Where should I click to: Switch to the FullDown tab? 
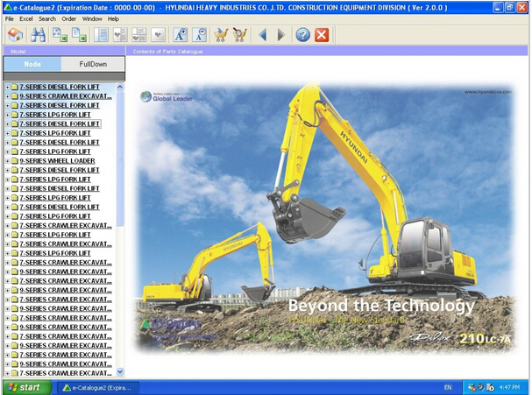[x=93, y=64]
